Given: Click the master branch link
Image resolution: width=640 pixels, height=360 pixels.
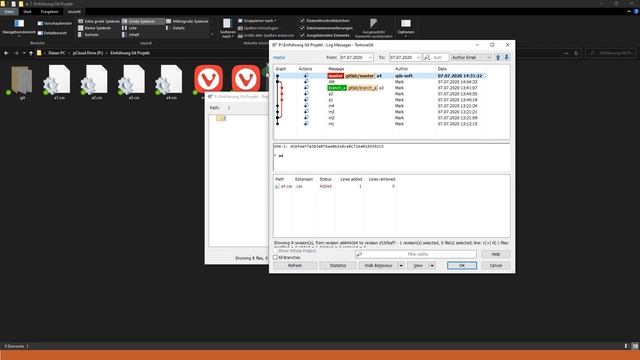Looking at the screenshot, I should [279, 58].
